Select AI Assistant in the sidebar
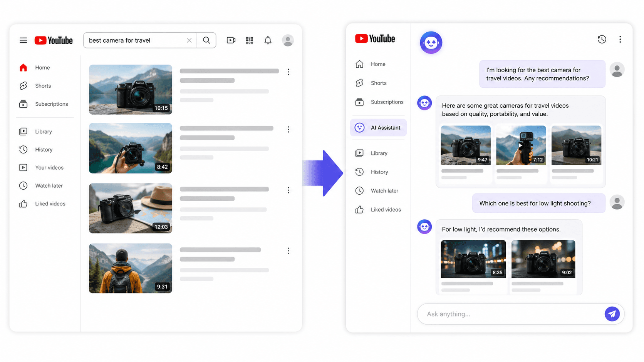 pos(378,127)
